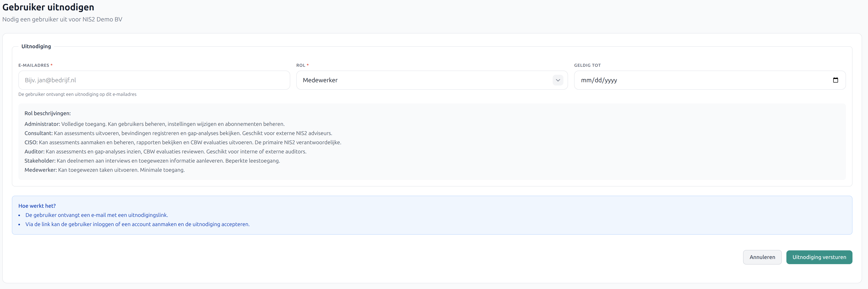This screenshot has width=868, height=289.
Task: Select the mm segment of date field
Action: [586, 80]
